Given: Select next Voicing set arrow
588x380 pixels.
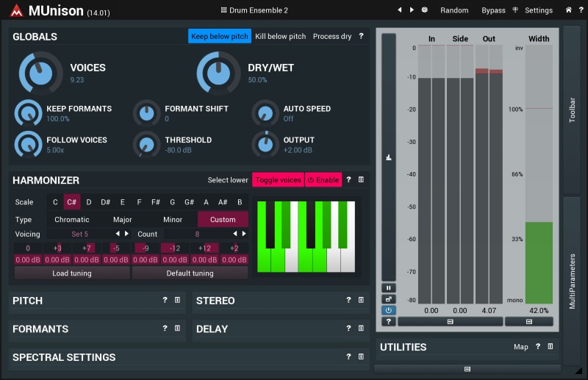Looking at the screenshot, I should [126, 233].
